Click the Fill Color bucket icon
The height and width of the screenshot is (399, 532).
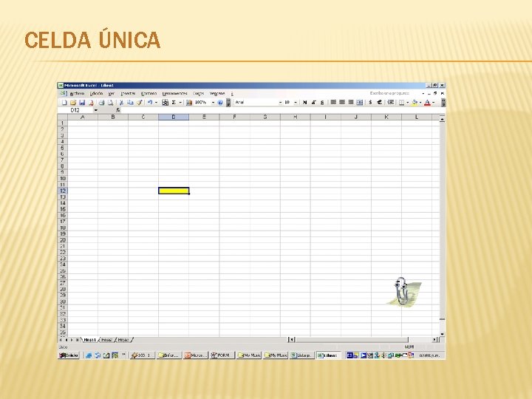(x=415, y=103)
